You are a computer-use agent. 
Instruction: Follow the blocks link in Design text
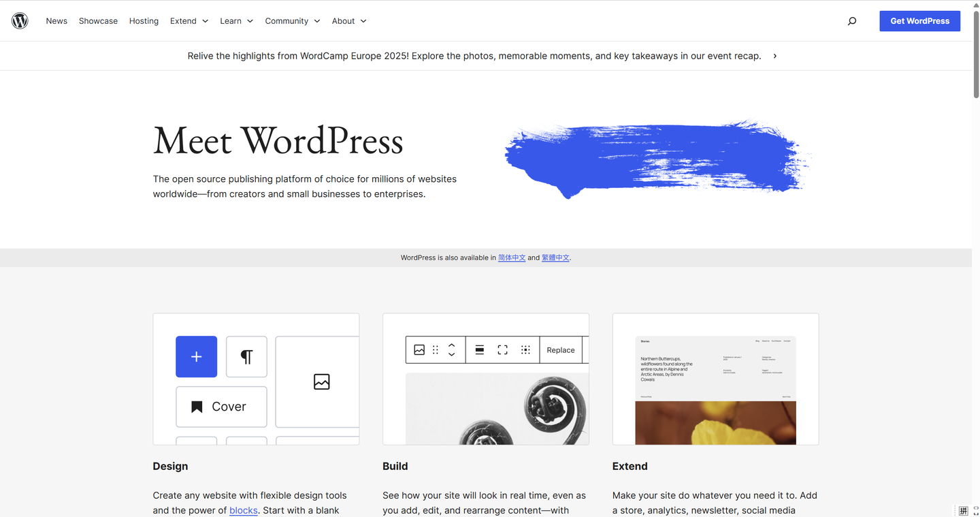(x=244, y=510)
